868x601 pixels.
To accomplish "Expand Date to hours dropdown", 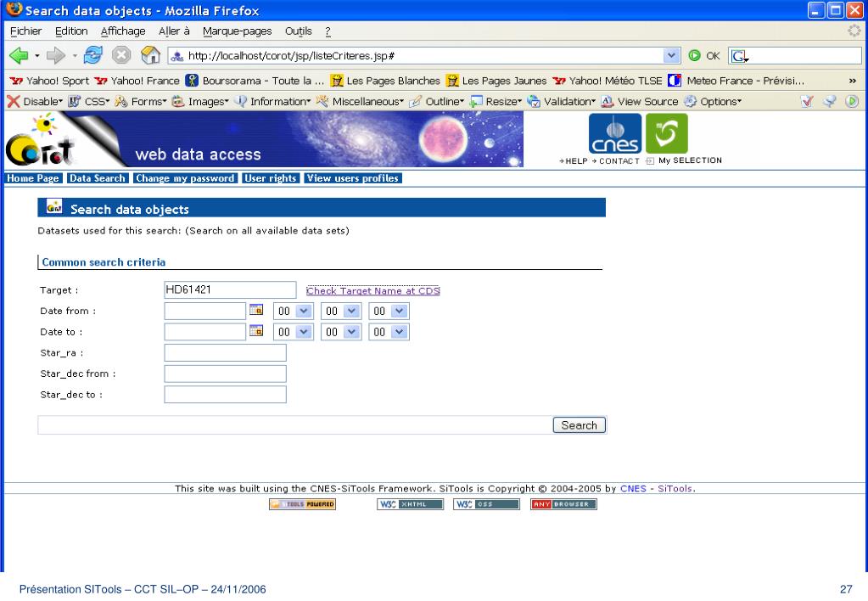I will [x=304, y=332].
